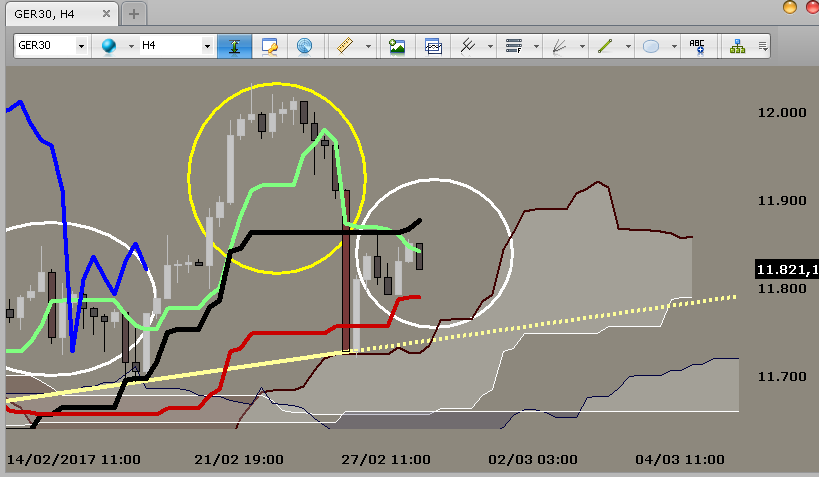Click the blue radar globe icon
The width and height of the screenshot is (819, 477).
pos(305,46)
